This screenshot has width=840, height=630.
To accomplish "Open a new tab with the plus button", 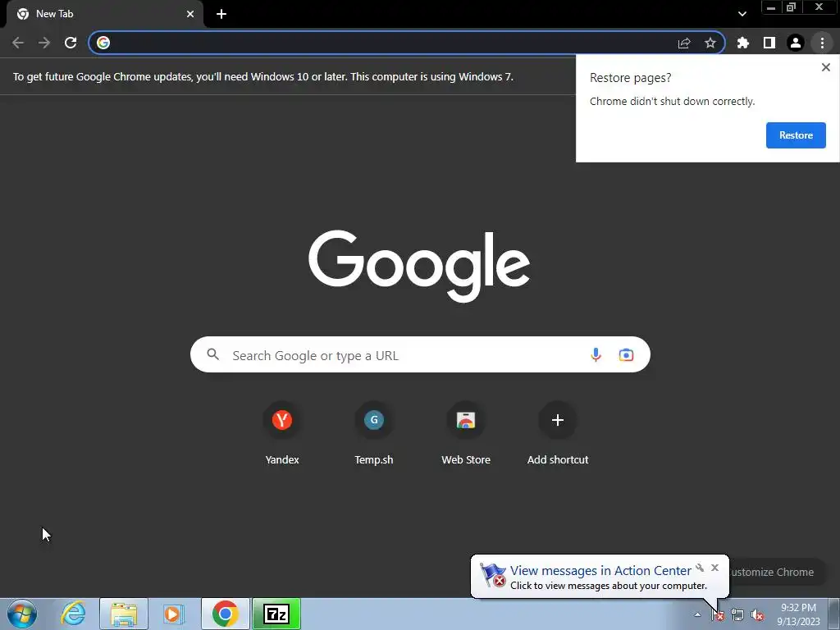I will pos(221,14).
